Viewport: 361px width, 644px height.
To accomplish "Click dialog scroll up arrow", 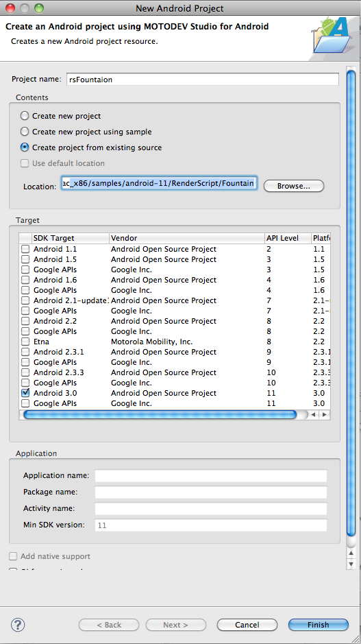I will pos(351,553).
